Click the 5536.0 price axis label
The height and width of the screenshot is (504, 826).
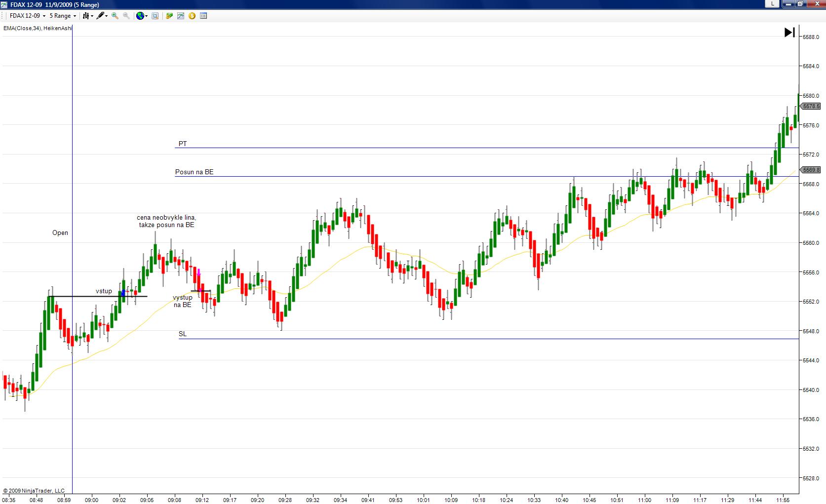[811, 419]
